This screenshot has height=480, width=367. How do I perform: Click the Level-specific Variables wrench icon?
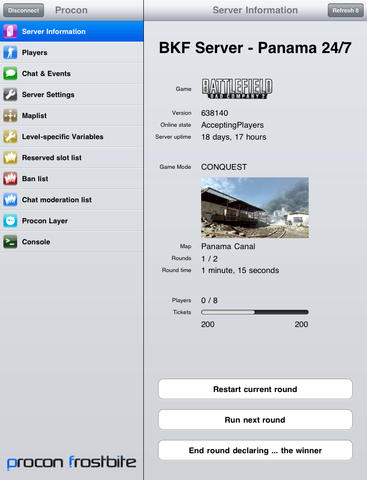(x=10, y=136)
